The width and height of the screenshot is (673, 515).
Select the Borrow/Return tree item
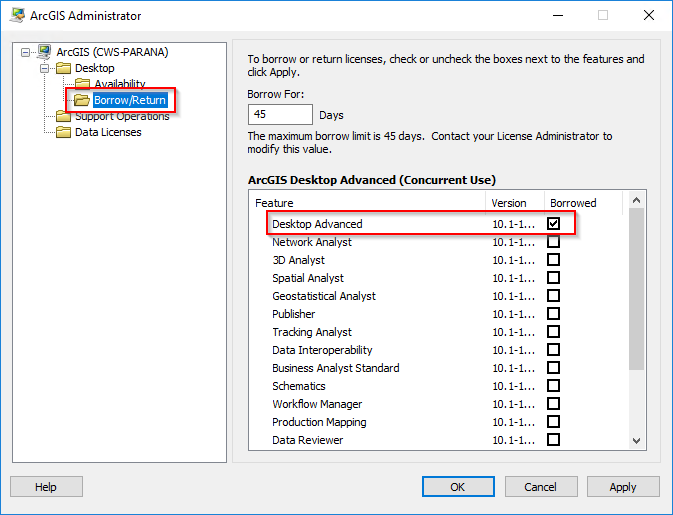click(130, 100)
